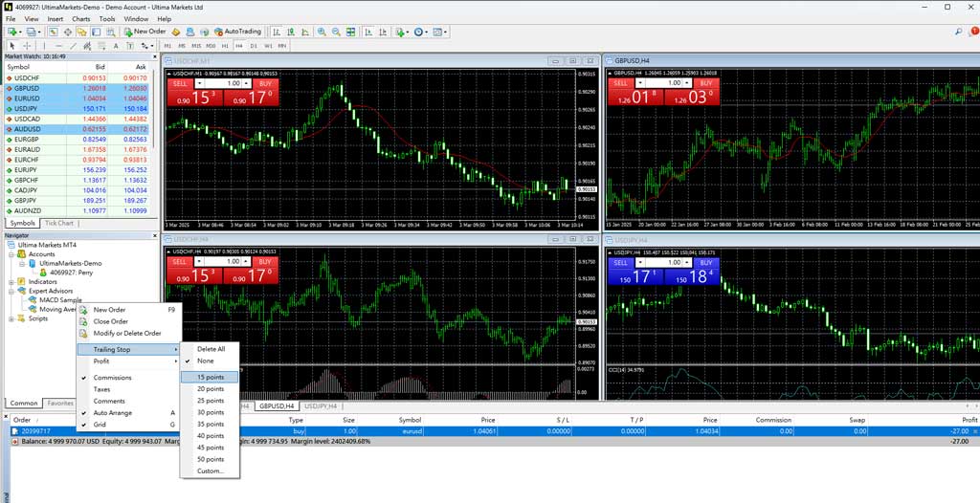Open the indicators list toolbar icon

point(399,32)
